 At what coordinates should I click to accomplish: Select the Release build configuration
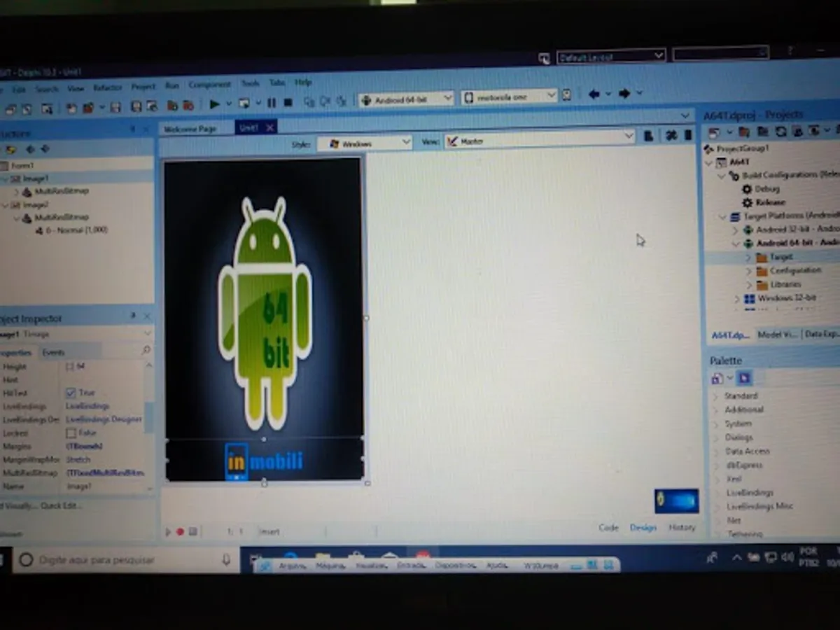(770, 202)
